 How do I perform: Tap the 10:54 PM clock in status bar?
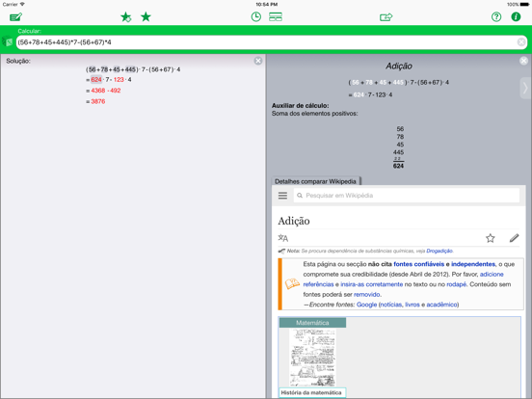point(267,5)
